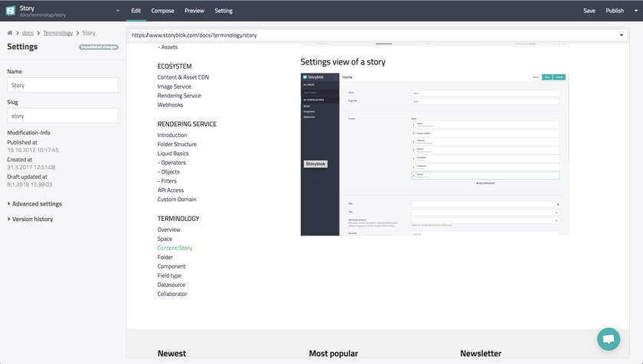Open the Collaborator link
643x364 pixels.
pyautogui.click(x=172, y=294)
